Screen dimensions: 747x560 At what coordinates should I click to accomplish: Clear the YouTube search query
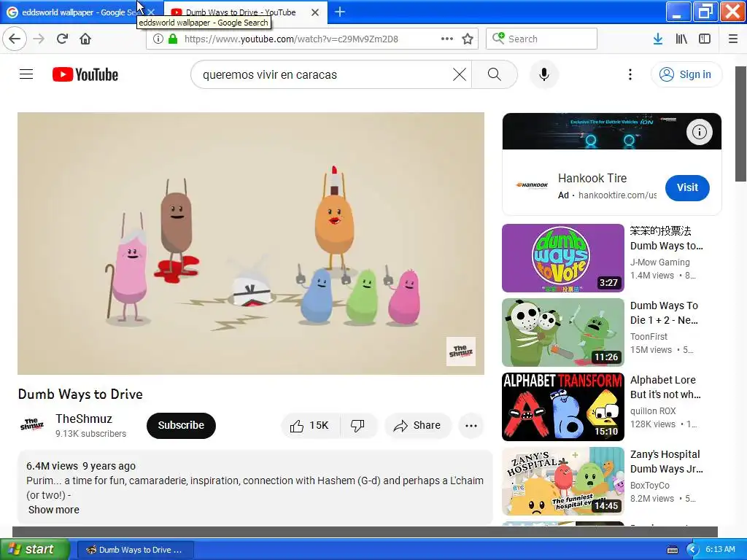point(460,74)
